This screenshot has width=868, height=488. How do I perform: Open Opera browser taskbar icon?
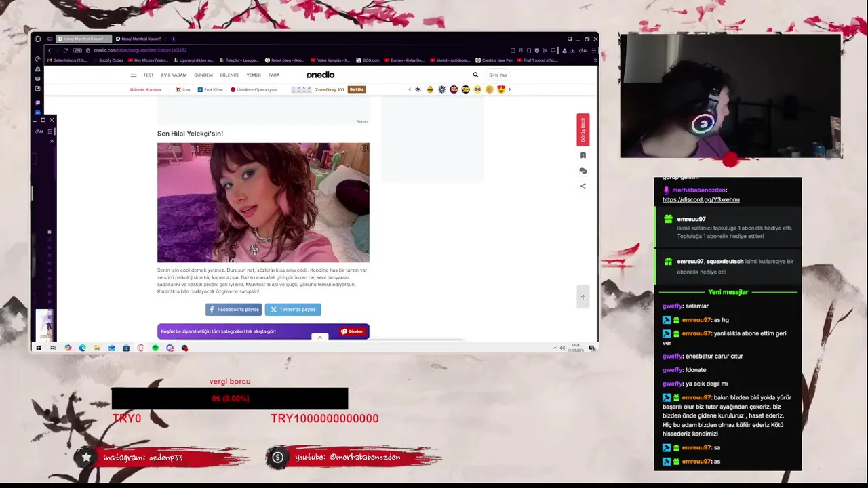140,348
